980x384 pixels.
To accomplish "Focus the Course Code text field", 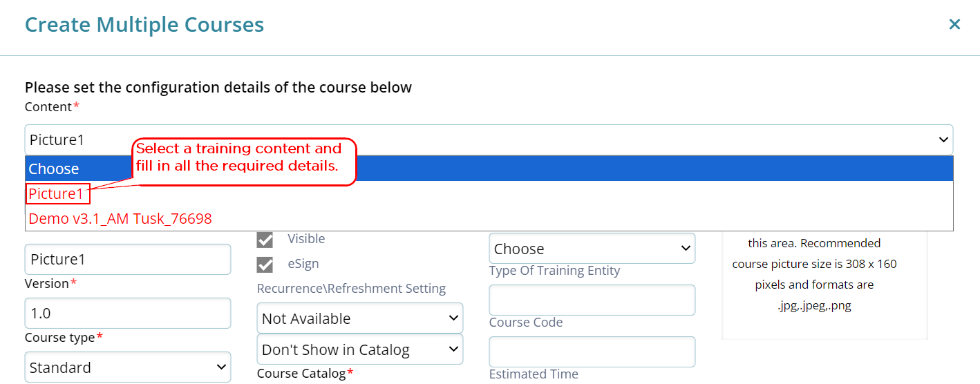I will click(592, 352).
